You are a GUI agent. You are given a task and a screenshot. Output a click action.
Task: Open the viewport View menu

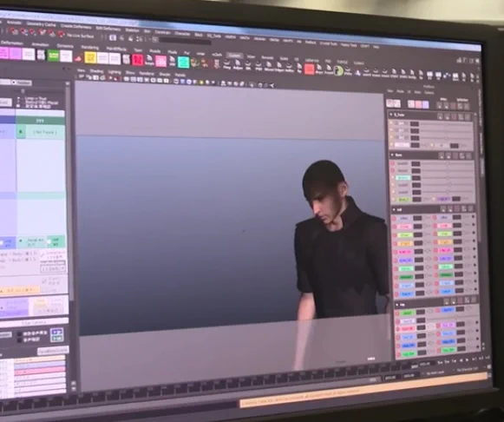pos(81,69)
